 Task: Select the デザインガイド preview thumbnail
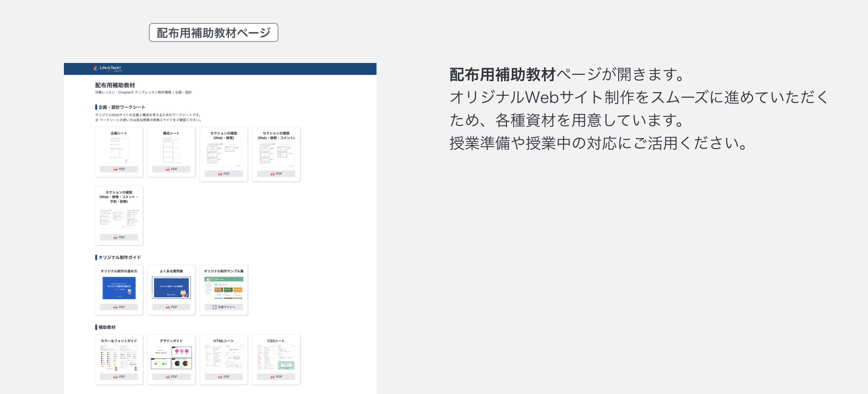(171, 358)
